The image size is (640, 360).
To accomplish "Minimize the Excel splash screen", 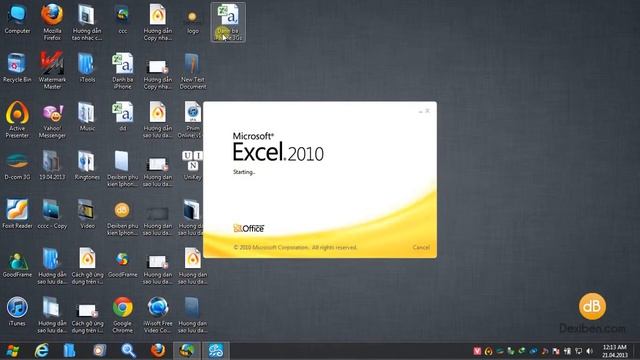I will 420,111.
